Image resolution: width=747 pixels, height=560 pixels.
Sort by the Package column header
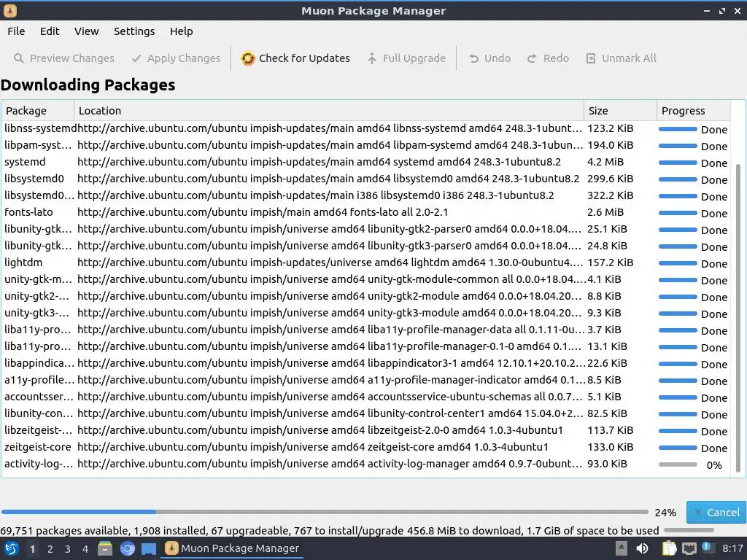tap(38, 111)
